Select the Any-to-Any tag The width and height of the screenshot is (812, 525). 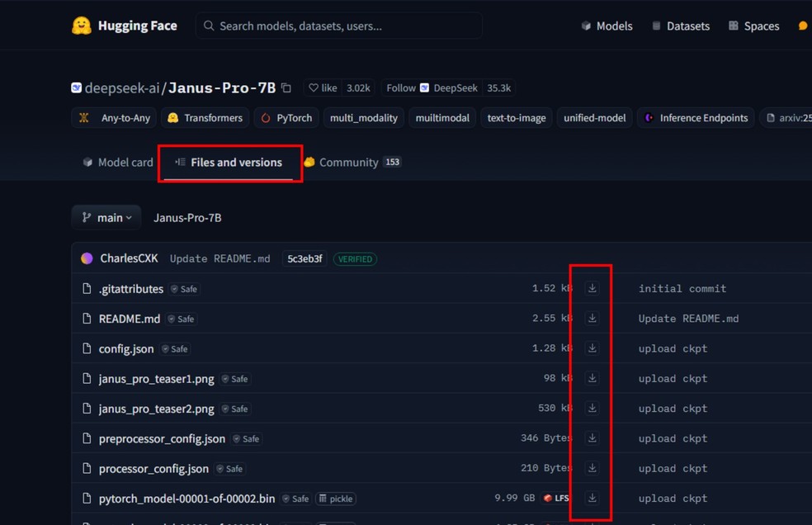pos(114,118)
